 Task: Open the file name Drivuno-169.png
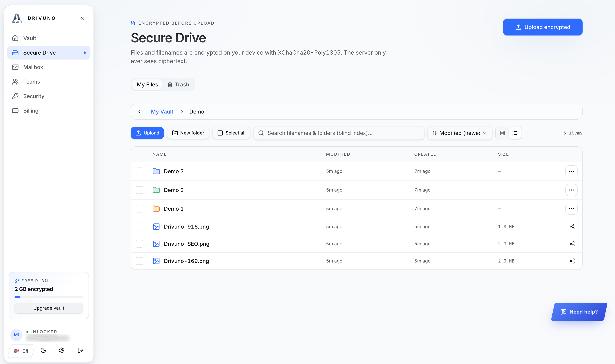tap(186, 261)
